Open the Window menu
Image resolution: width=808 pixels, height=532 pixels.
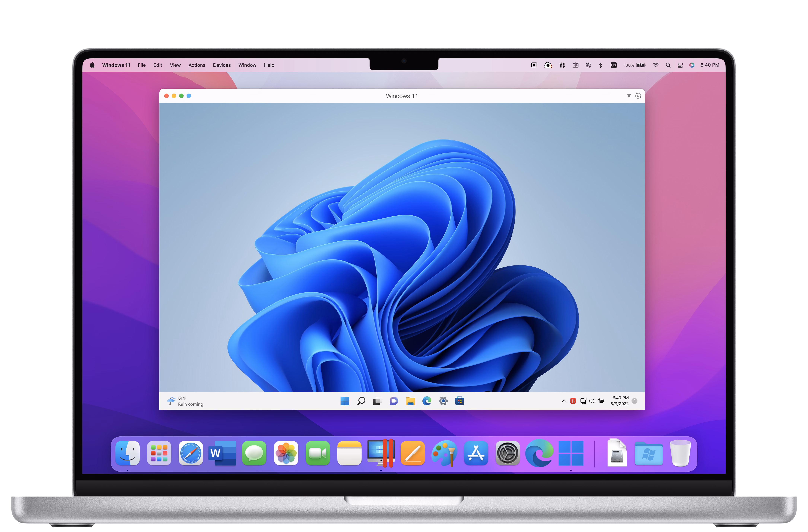click(x=247, y=65)
